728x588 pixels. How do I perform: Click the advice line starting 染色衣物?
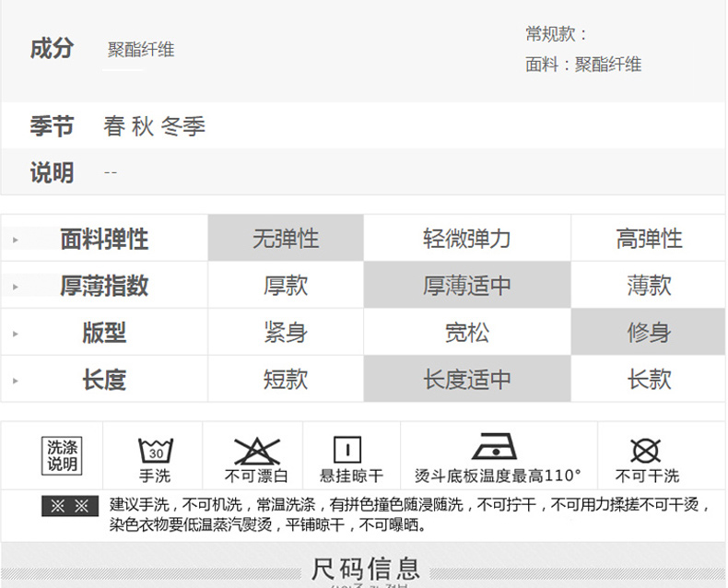(267, 524)
